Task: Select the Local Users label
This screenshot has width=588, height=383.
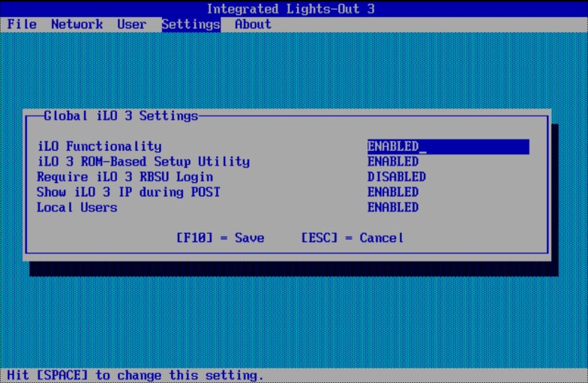Action: pos(76,207)
